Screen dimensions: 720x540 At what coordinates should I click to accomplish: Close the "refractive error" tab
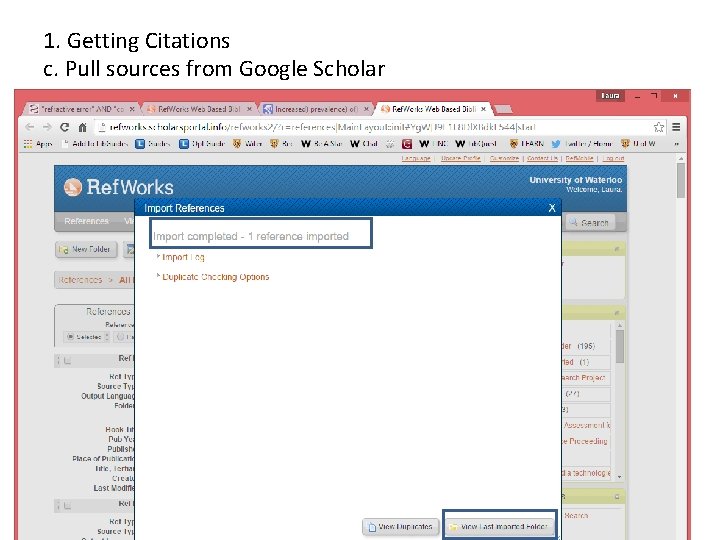coord(132,109)
